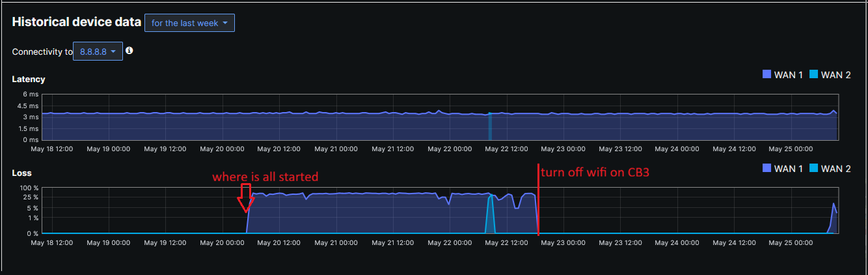The image size is (868, 275).
Task: Click the 6 ms label on Latency axis
Action: (x=30, y=95)
